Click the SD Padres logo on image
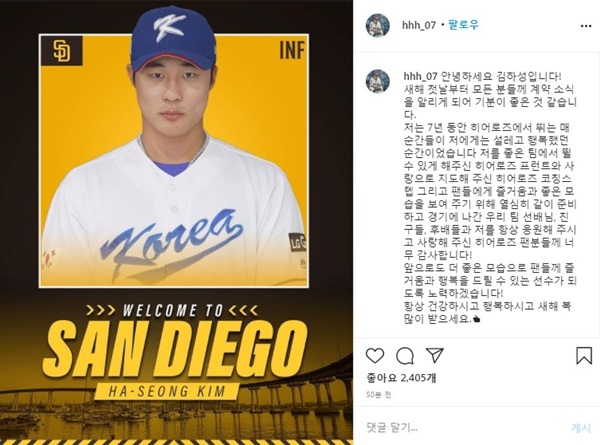 coord(61,51)
